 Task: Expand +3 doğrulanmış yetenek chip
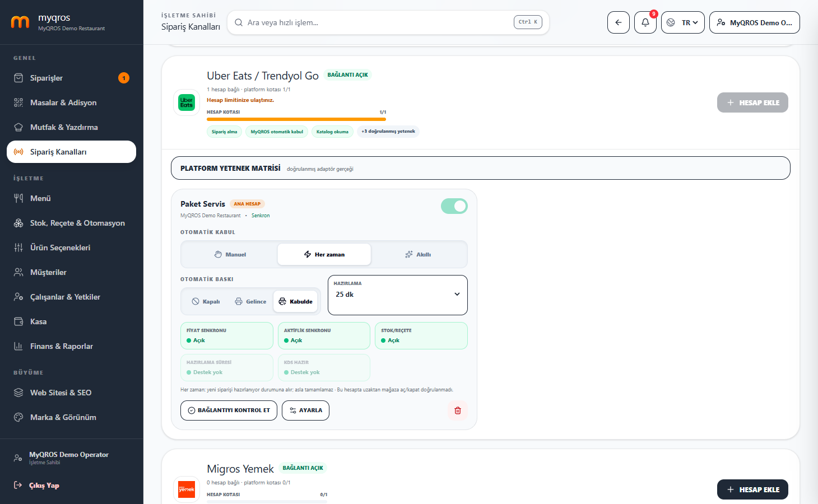(x=388, y=131)
